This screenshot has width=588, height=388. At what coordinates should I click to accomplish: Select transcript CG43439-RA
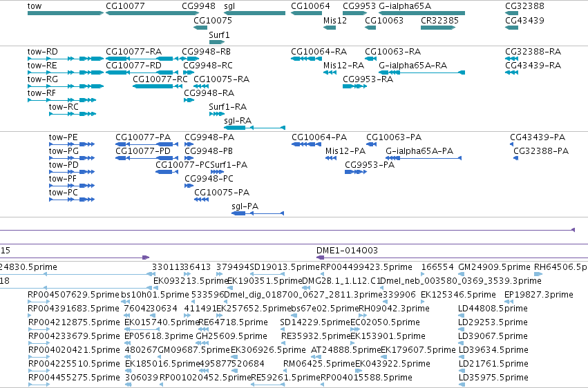tap(511, 72)
